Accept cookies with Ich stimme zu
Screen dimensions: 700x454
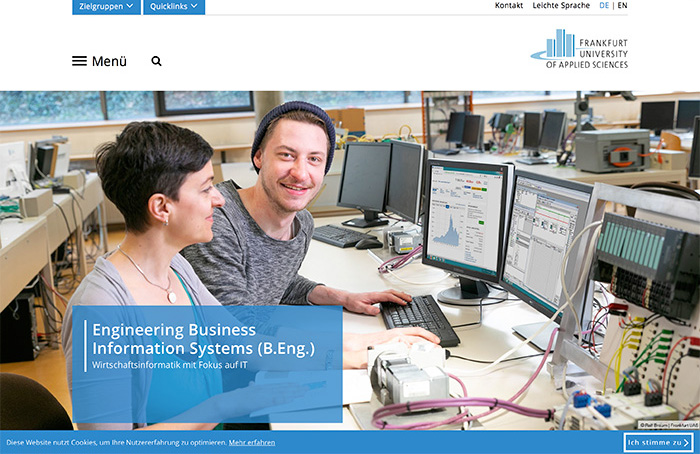click(x=654, y=442)
